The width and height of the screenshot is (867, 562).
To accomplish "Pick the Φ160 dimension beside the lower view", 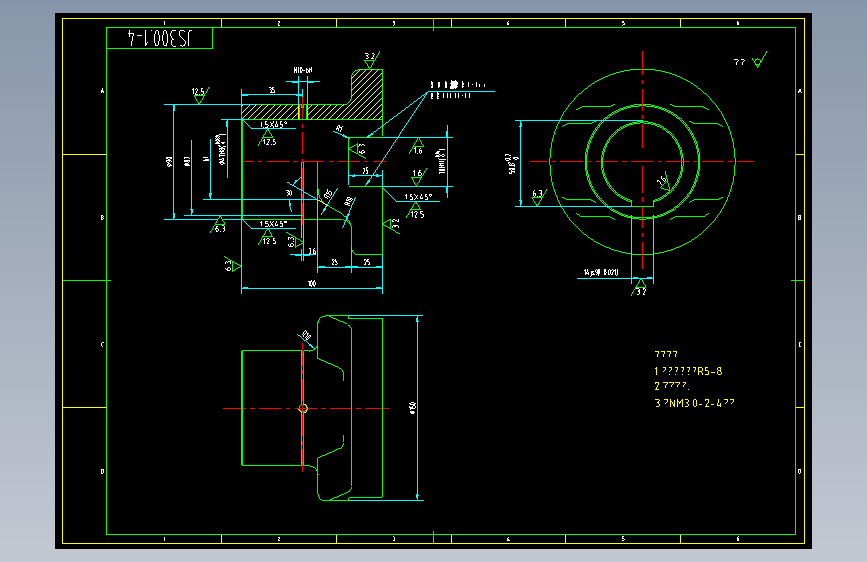I will [412, 408].
